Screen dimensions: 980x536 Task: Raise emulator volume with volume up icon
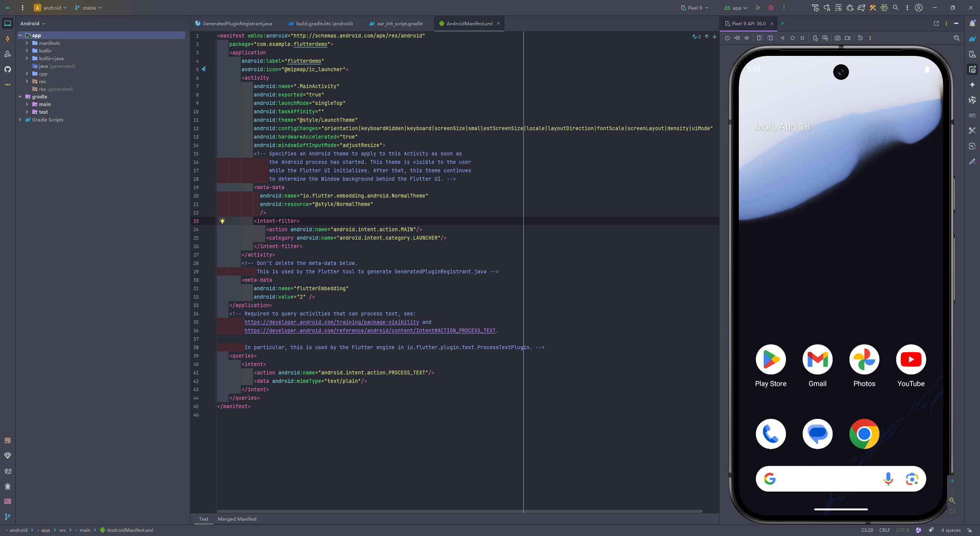click(737, 38)
